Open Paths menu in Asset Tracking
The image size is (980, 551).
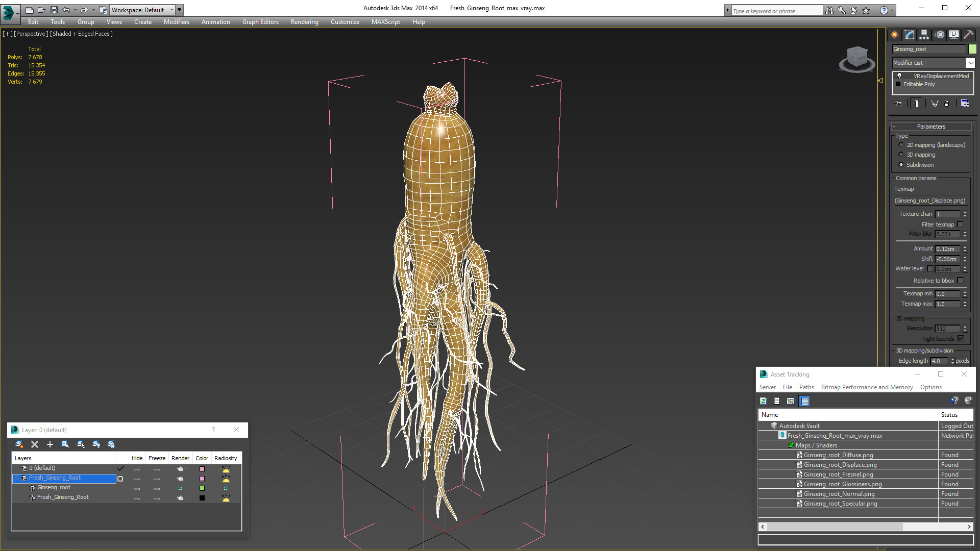(x=806, y=387)
